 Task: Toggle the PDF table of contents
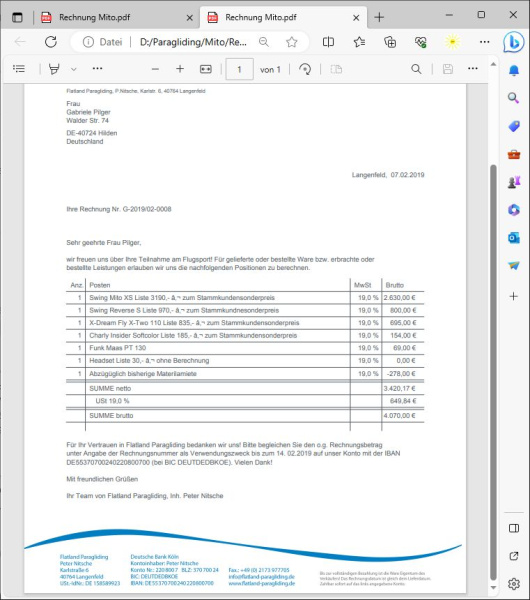(x=19, y=69)
